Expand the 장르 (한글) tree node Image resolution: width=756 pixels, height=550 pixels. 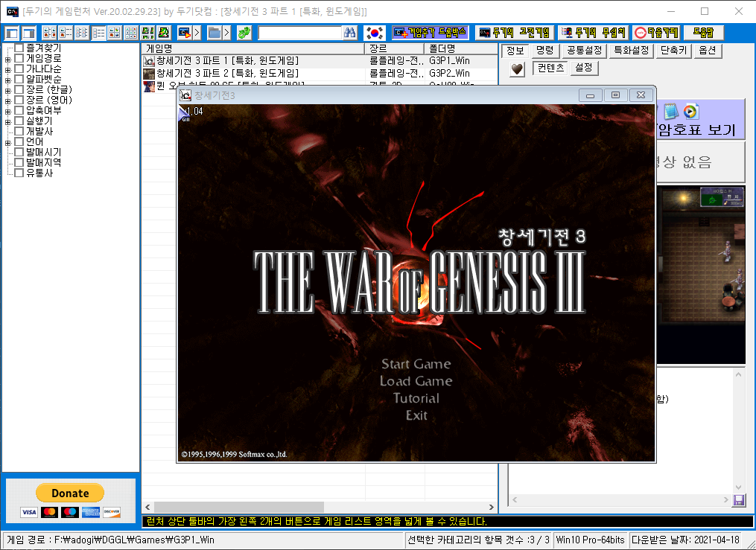[x=7, y=91]
